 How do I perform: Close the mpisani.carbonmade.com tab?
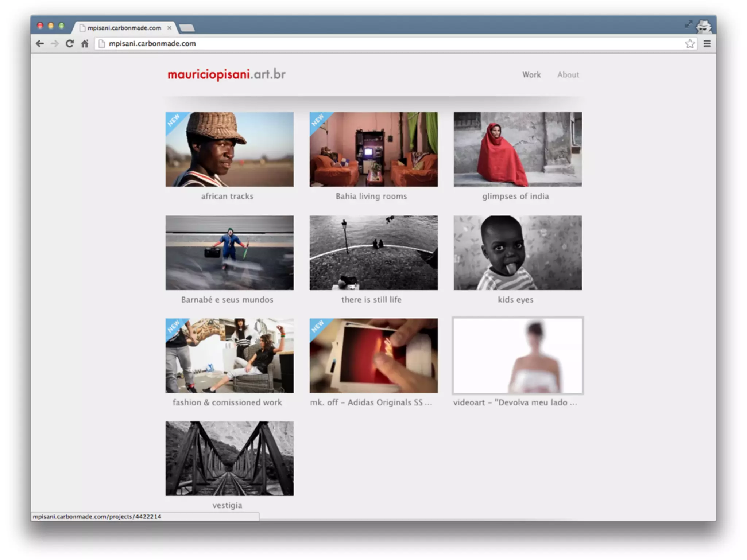pos(169,28)
